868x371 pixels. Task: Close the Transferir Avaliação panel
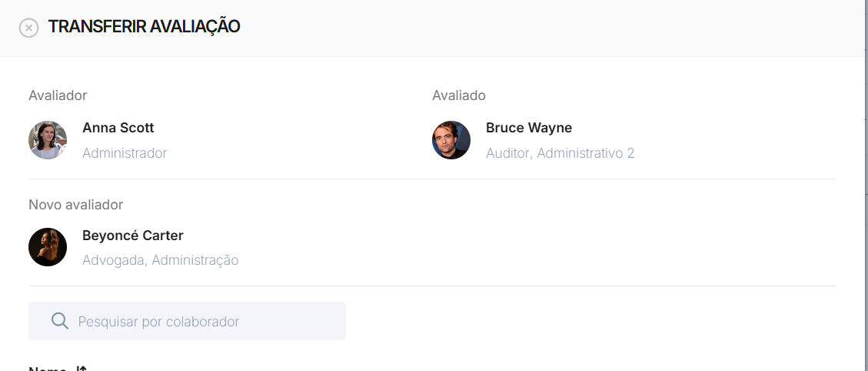28,28
